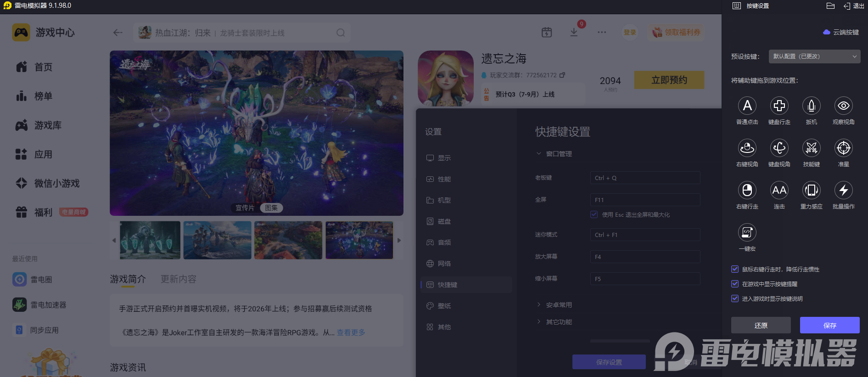Click the 还原 restore button

click(761, 325)
